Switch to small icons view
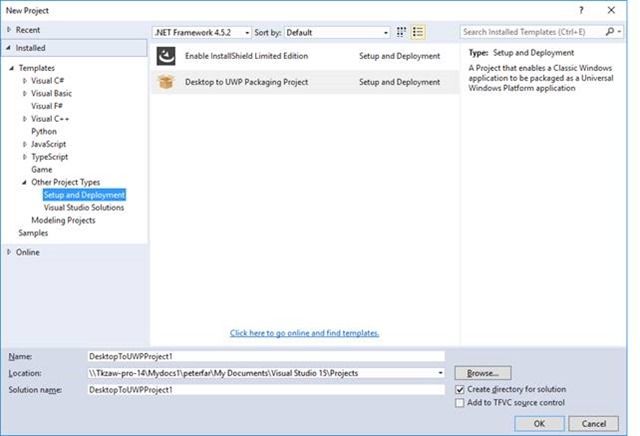The width and height of the screenshot is (640, 436). (401, 32)
